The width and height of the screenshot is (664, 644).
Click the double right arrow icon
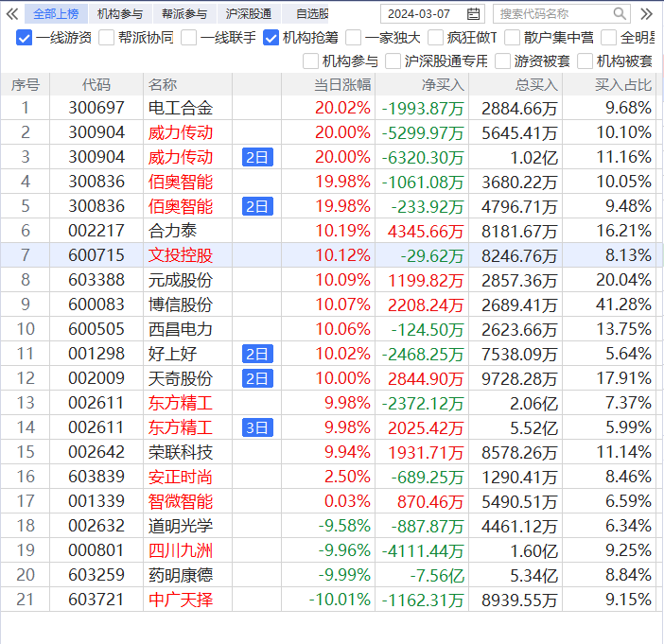pos(646,14)
